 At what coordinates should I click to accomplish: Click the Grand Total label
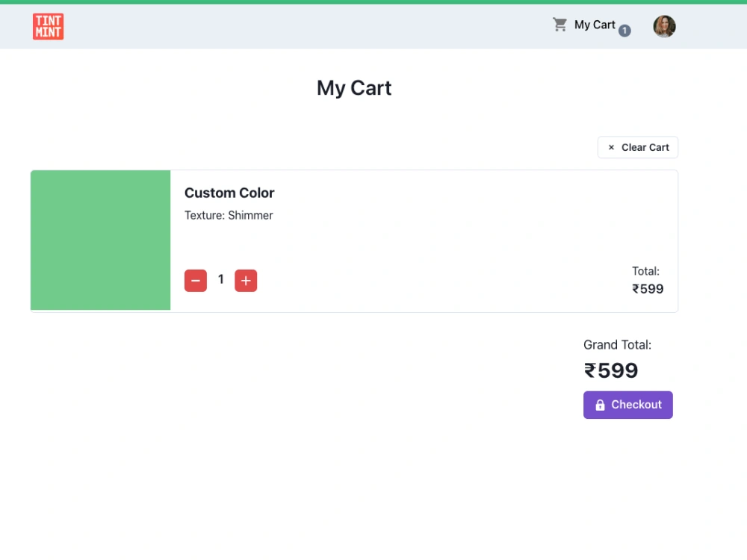[617, 345]
